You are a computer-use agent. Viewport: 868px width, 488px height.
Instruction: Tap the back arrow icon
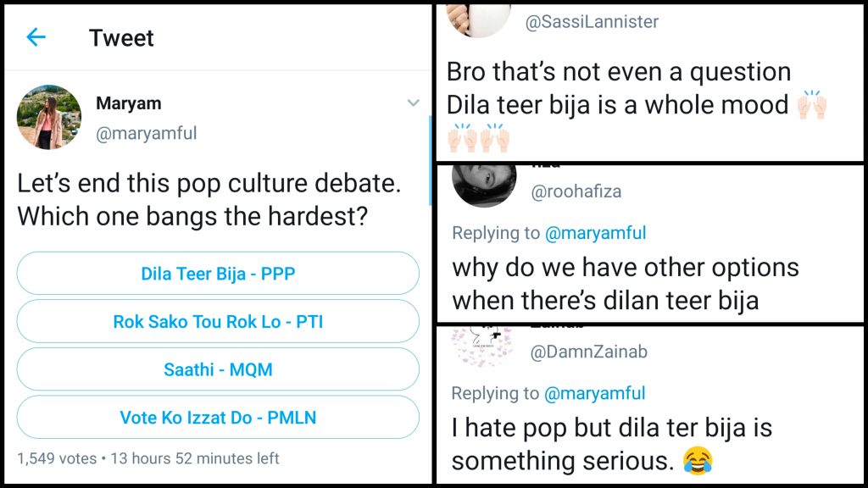click(36, 37)
